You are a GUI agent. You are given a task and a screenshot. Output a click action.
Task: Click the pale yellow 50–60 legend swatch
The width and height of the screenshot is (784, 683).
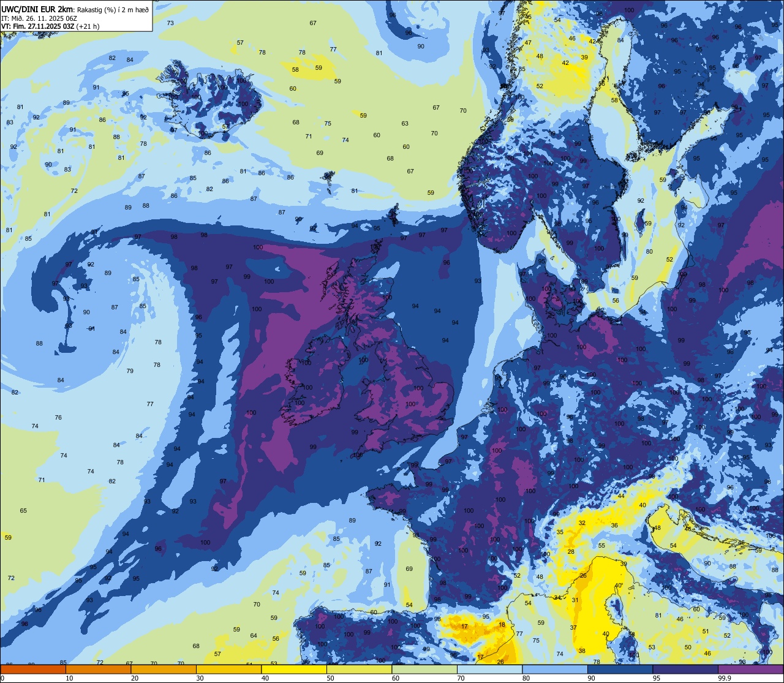point(359,669)
